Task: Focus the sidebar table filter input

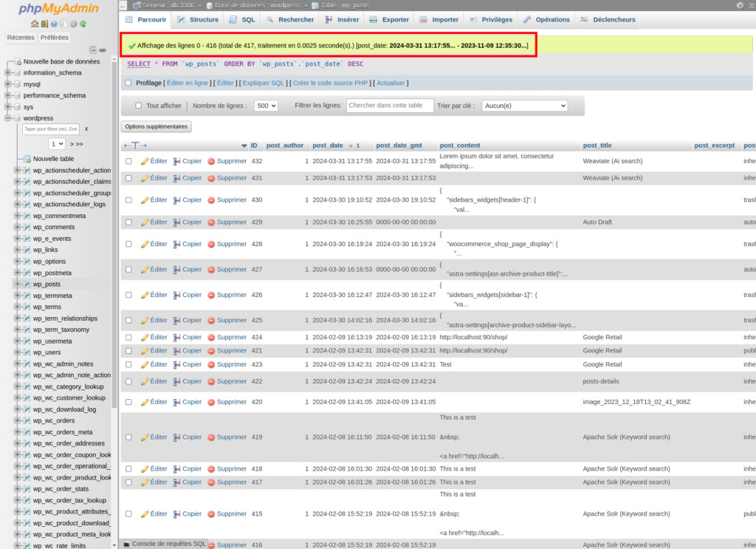Action: [51, 129]
